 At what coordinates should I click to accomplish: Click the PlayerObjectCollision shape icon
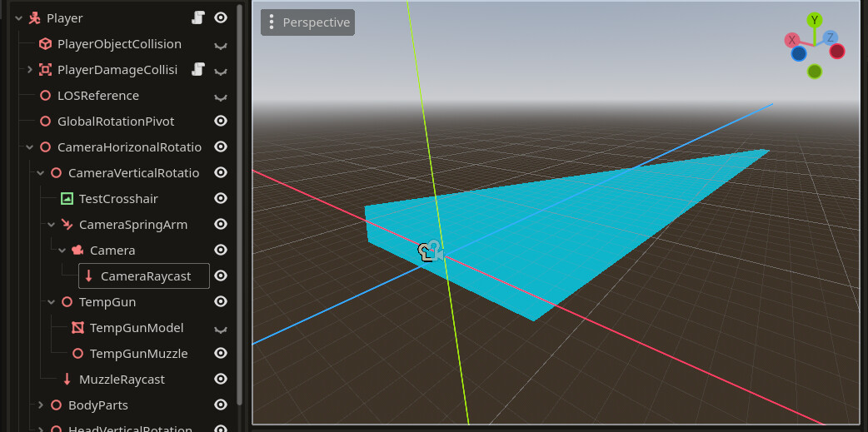tap(45, 43)
